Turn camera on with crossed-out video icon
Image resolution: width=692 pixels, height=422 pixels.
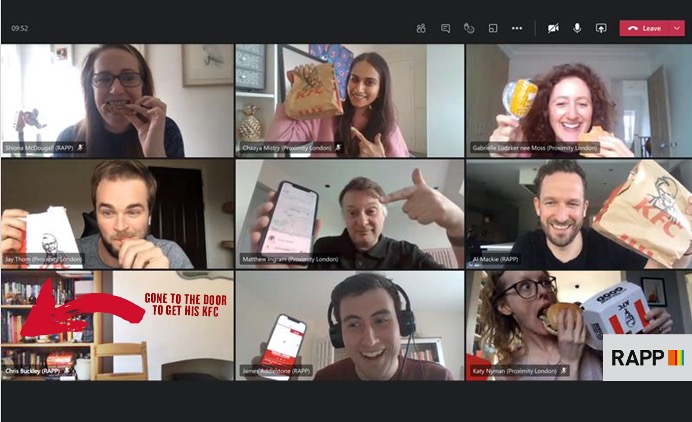(x=553, y=28)
